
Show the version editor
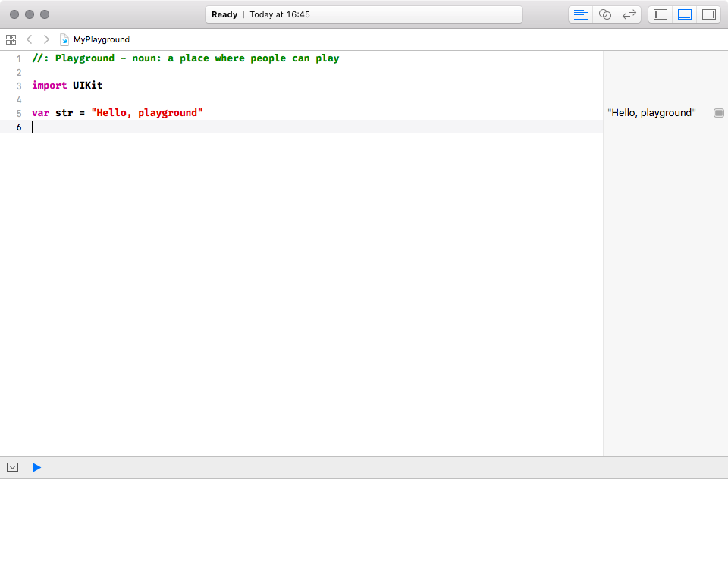(629, 14)
